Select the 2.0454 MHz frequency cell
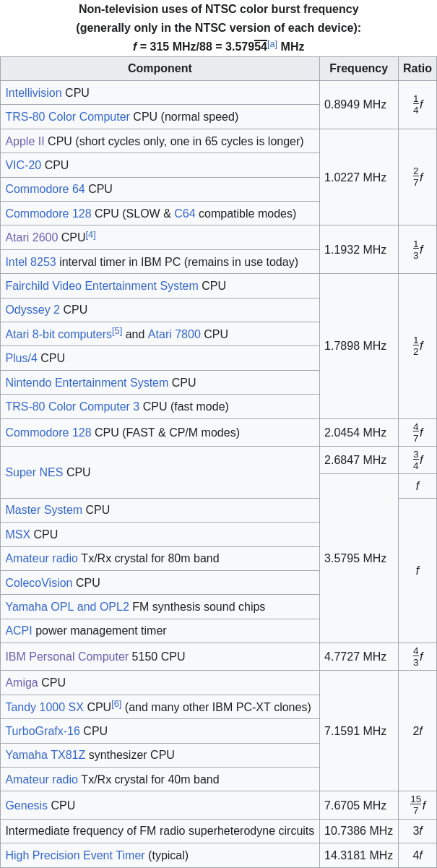The height and width of the screenshot is (868, 437). 359,432
